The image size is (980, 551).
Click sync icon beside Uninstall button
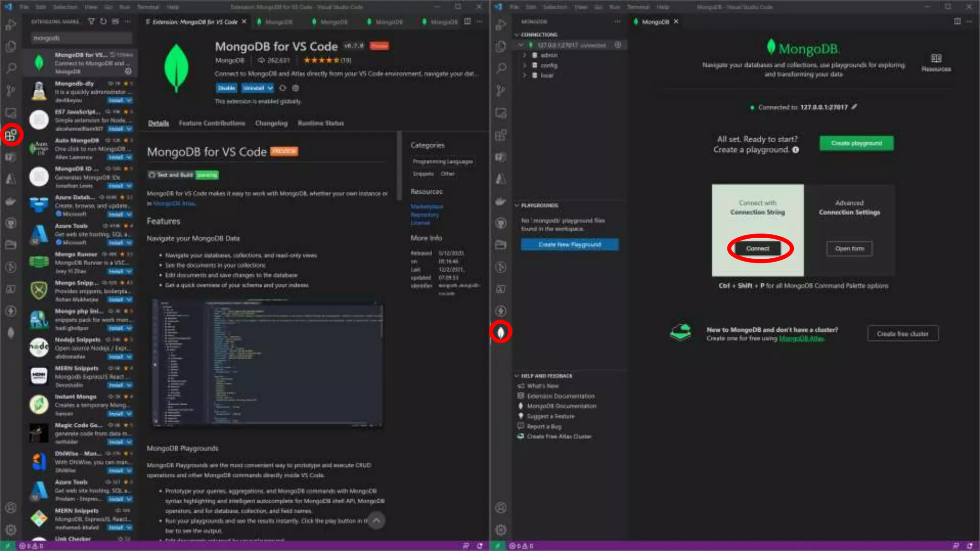click(283, 88)
